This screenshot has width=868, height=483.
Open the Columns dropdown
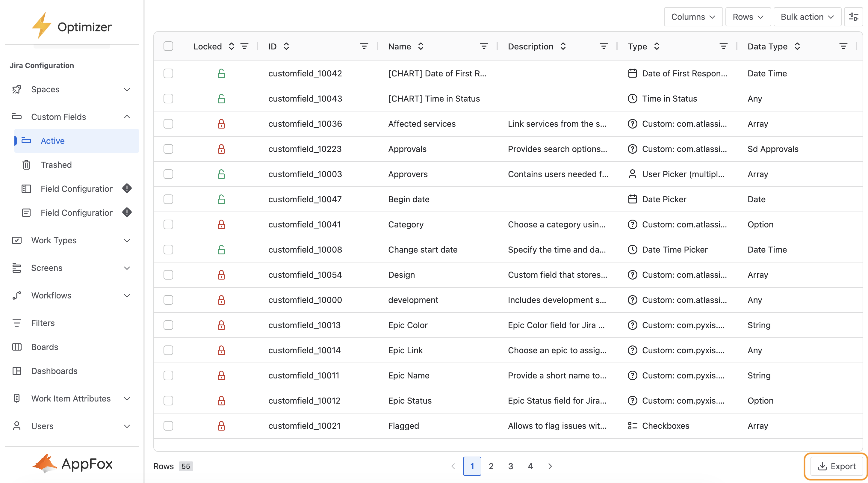click(x=693, y=17)
